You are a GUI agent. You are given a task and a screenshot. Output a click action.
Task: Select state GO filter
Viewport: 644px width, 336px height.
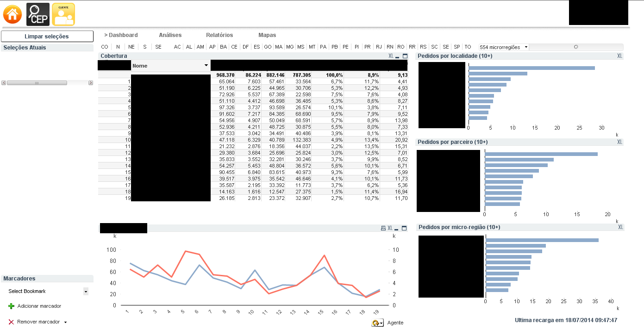pos(268,47)
